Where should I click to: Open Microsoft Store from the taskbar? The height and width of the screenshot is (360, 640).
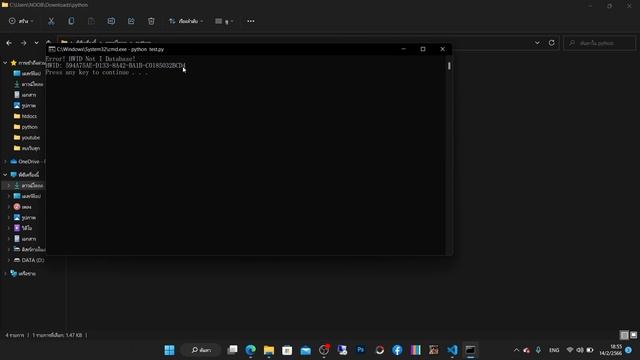click(287, 350)
